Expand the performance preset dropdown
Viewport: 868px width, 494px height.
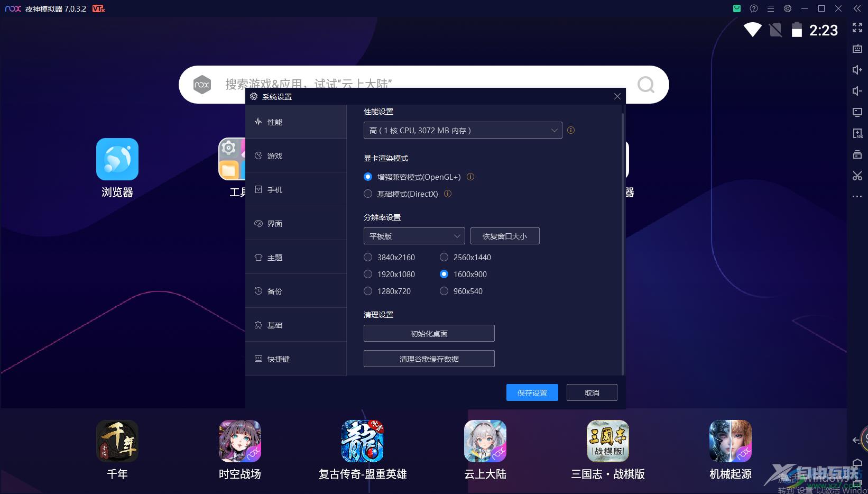(x=463, y=130)
